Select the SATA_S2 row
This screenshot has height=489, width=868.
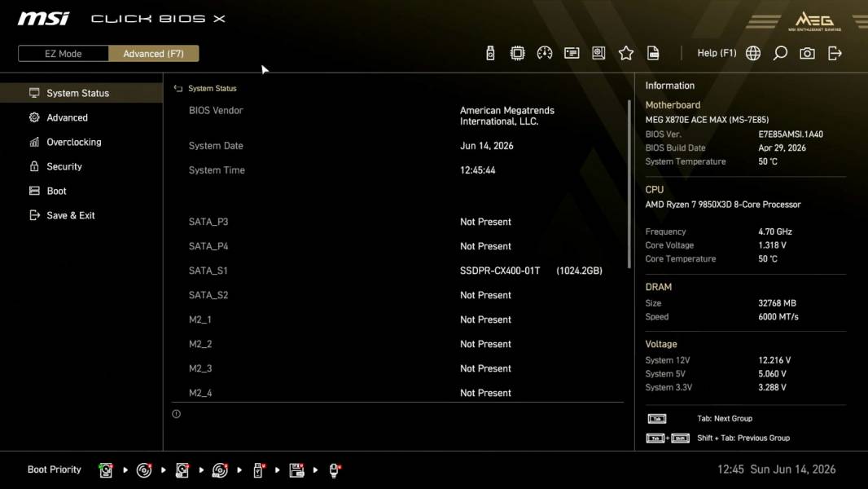click(x=398, y=294)
